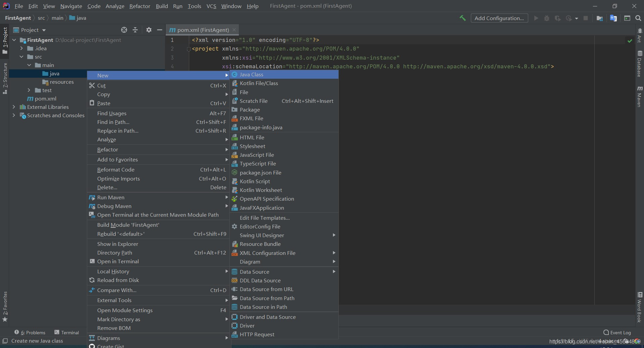Click the main breadcrumb in navigation bar

point(57,18)
